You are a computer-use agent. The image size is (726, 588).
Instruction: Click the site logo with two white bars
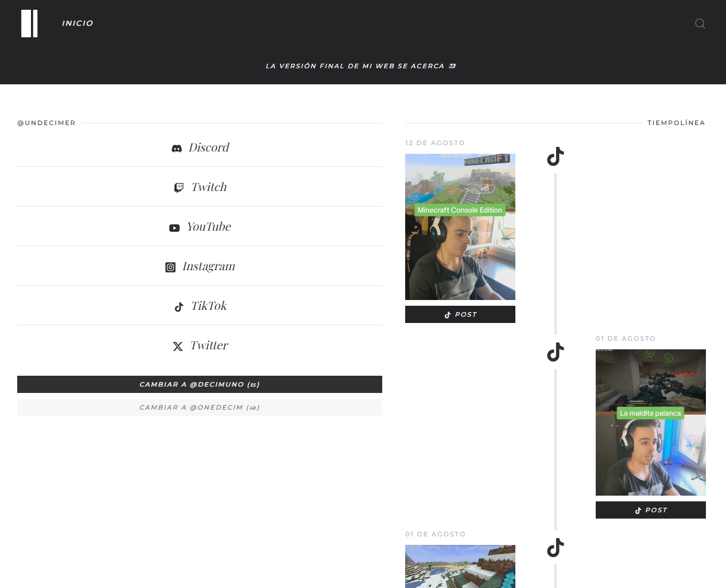tap(29, 24)
